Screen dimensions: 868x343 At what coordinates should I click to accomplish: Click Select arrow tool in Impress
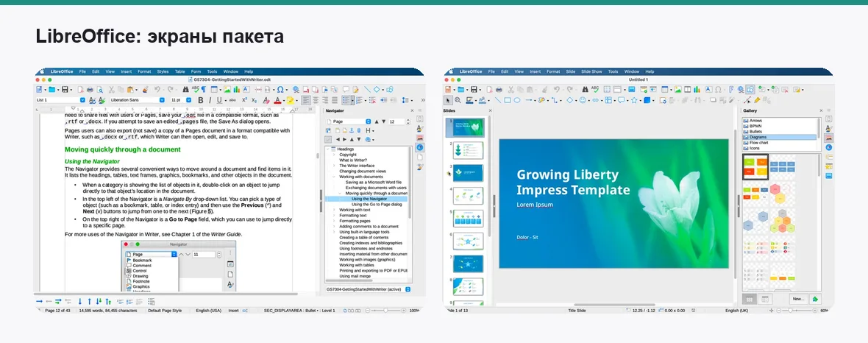point(448,100)
